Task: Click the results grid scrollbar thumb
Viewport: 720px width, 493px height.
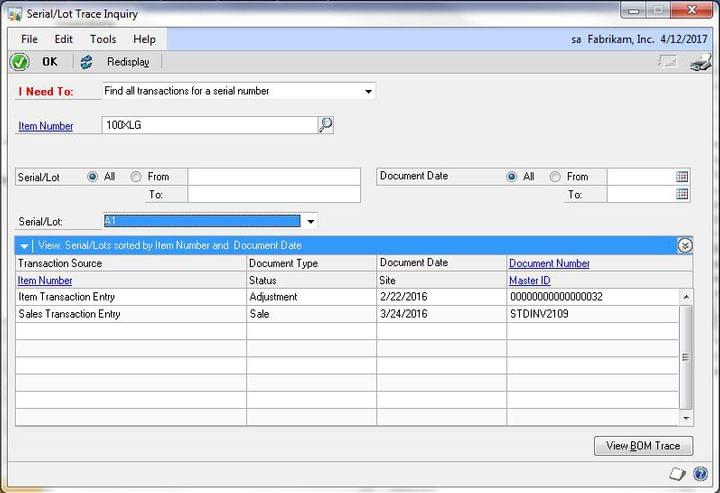Action: 686,357
